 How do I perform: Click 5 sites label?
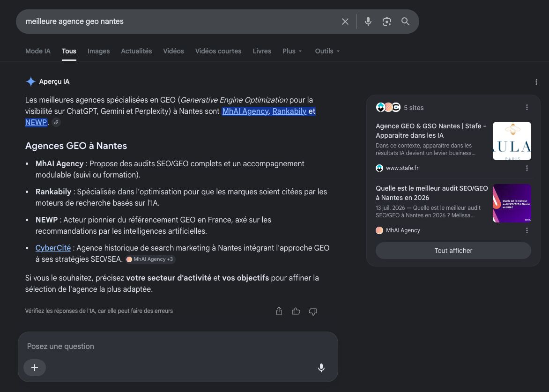pyautogui.click(x=414, y=108)
